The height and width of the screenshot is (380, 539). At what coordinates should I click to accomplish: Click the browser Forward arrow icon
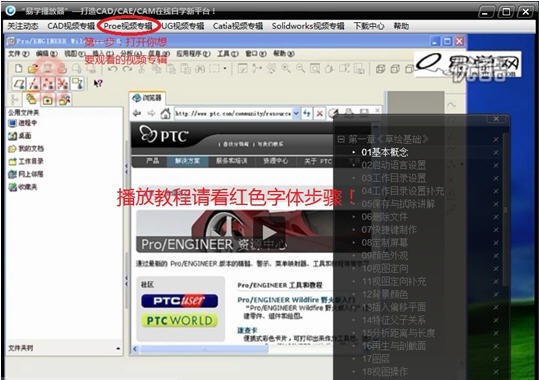[x=151, y=113]
